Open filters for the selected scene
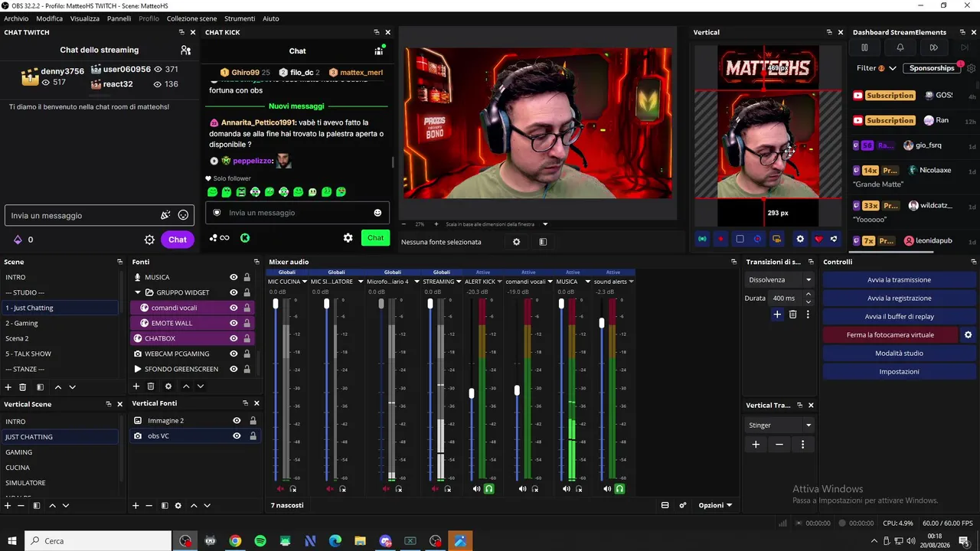980x551 pixels. 40,387
